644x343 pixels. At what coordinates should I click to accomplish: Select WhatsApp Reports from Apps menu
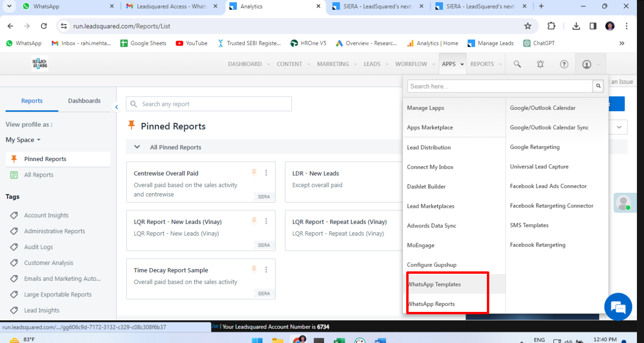[x=431, y=304]
